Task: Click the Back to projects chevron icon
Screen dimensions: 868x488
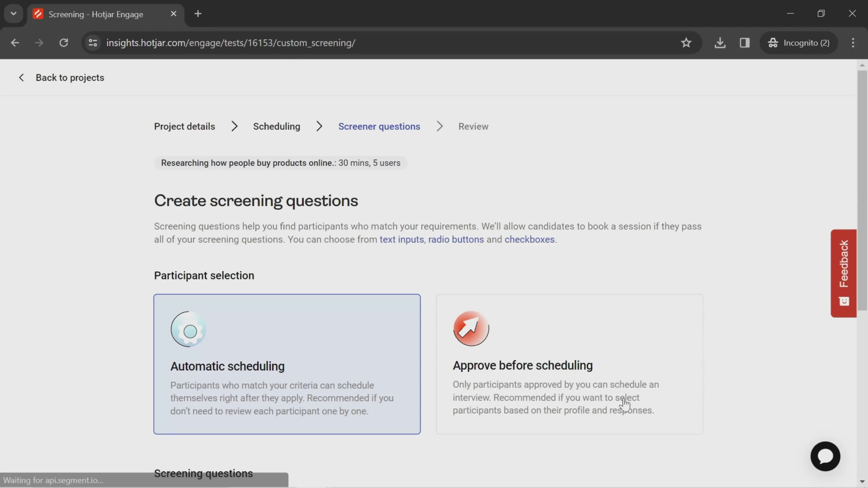Action: (x=21, y=78)
